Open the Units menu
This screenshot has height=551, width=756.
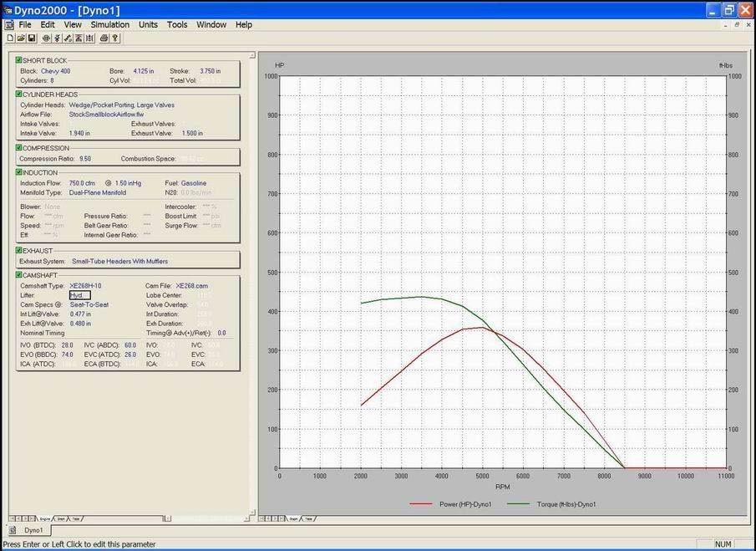[x=148, y=25]
